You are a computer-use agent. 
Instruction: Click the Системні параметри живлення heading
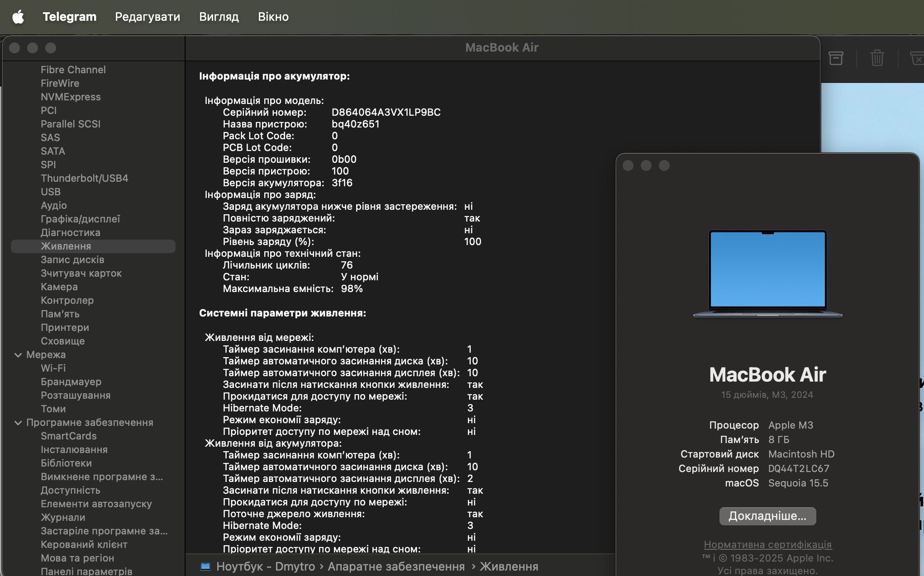coord(282,313)
